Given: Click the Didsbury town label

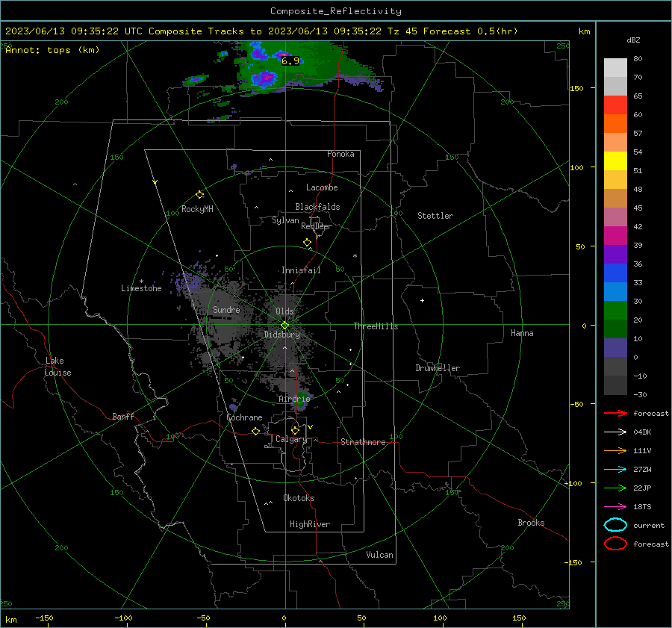Looking at the screenshot, I should point(281,335).
